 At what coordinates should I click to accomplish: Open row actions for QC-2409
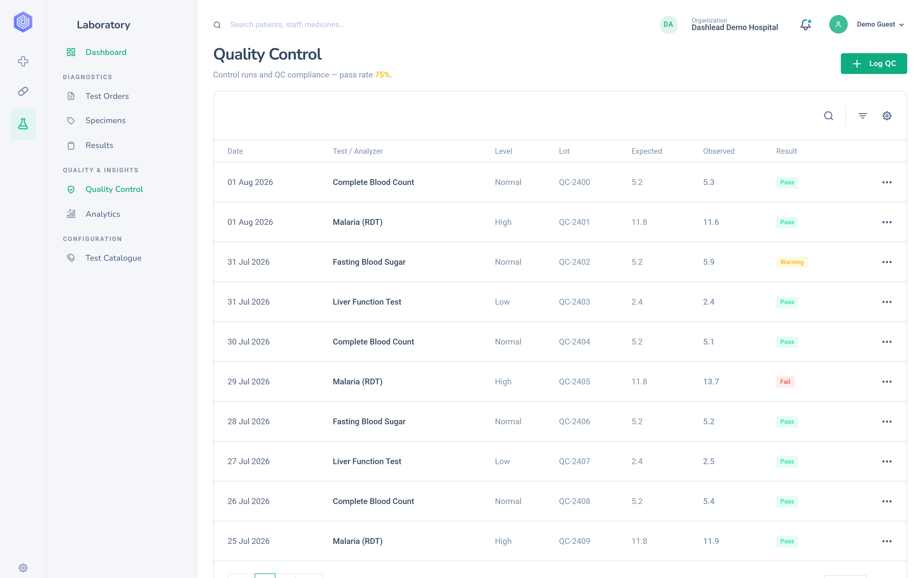point(887,541)
